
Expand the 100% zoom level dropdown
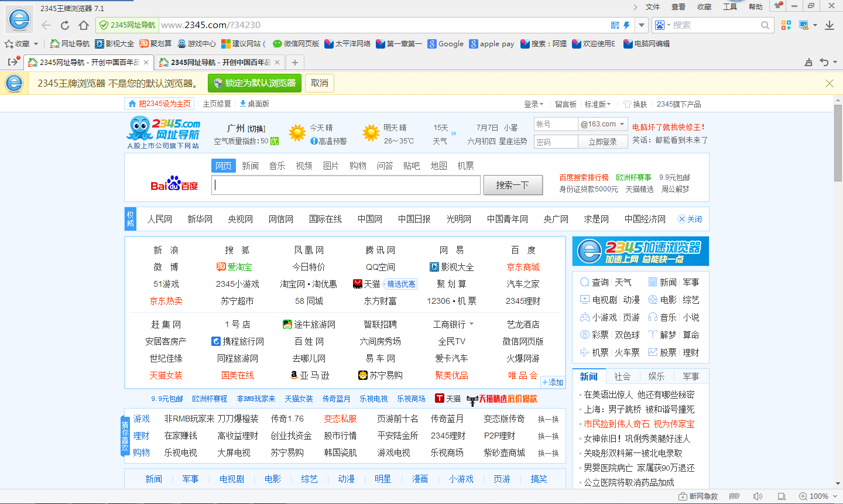[x=834, y=496]
